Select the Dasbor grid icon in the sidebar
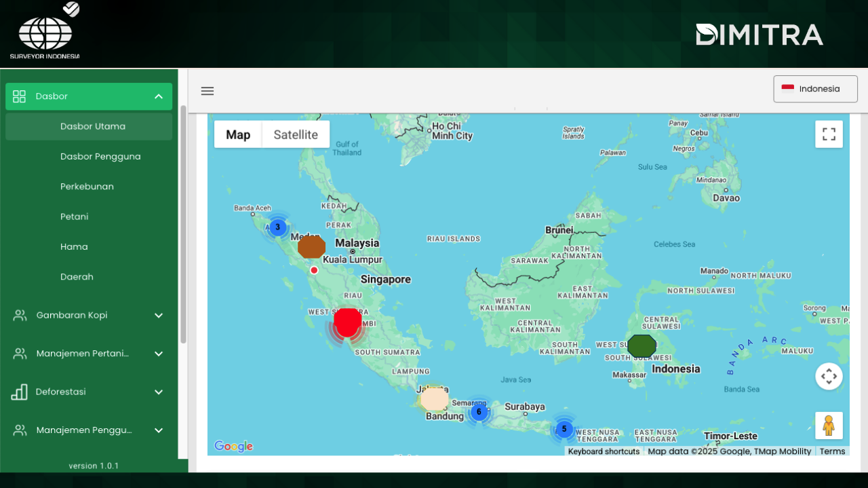The height and width of the screenshot is (488, 868). [x=19, y=96]
